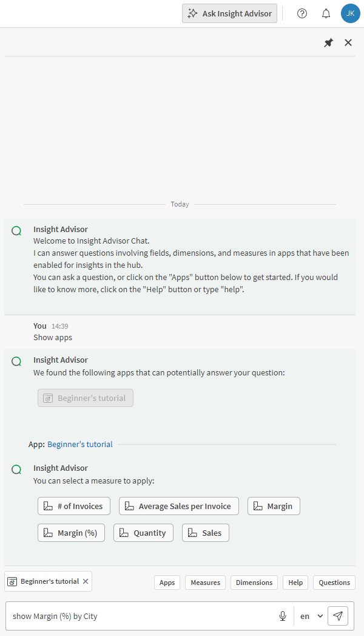
Task: Select the Margin (%) measure button
Action: tap(71, 533)
